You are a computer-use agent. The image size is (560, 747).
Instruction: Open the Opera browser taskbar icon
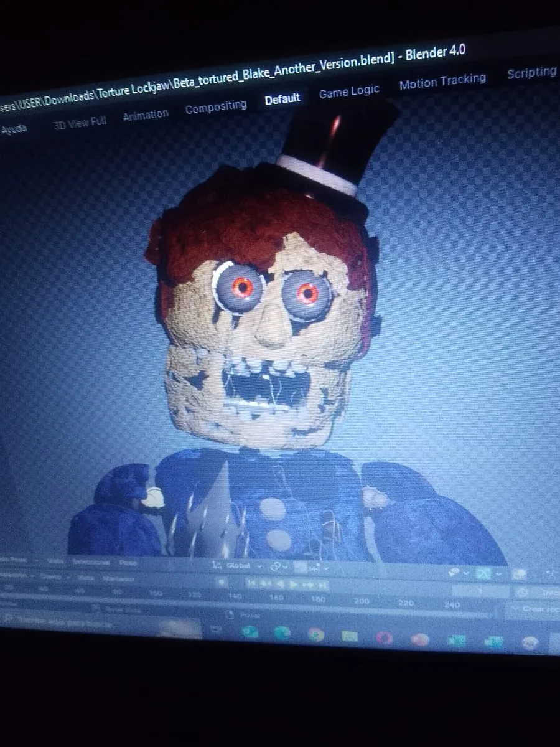tap(384, 637)
